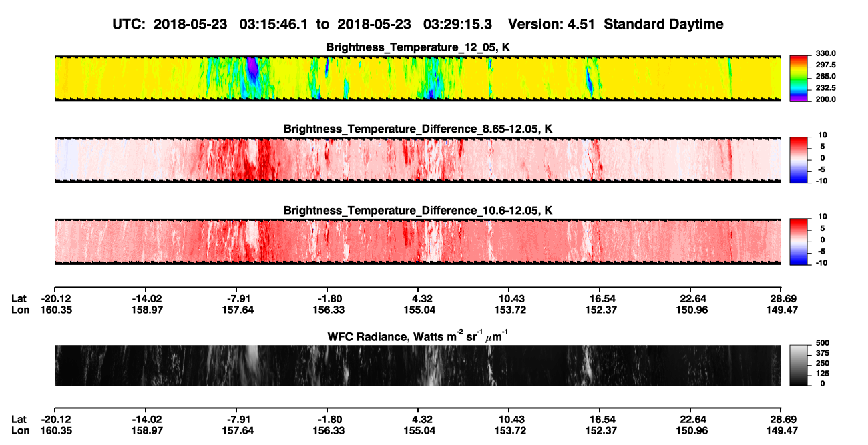Select the UTC start time 03:15:46.1
The width and height of the screenshot is (868, 445).
click(x=274, y=25)
